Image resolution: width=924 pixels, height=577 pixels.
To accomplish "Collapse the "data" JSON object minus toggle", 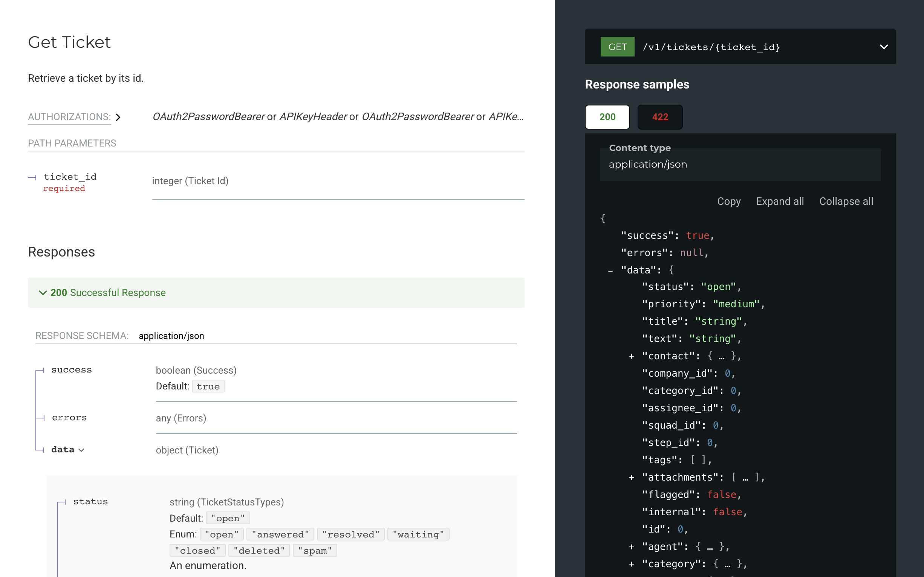I will 610,270.
